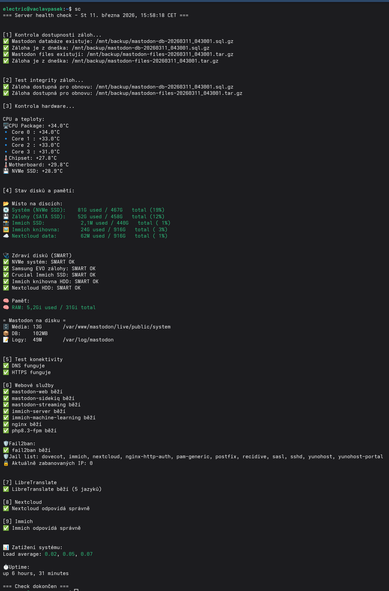Click the green checkmark beside nginx běží
389x591 pixels.
pos(6,424)
